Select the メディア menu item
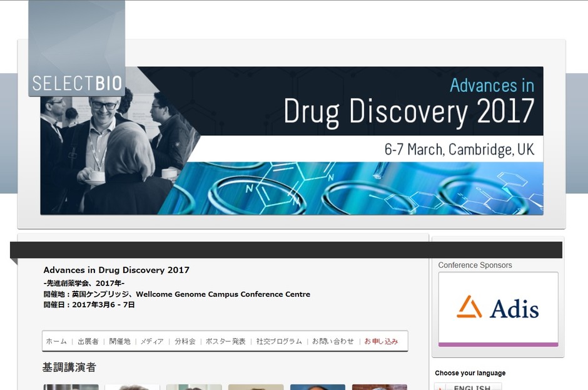 click(152, 341)
